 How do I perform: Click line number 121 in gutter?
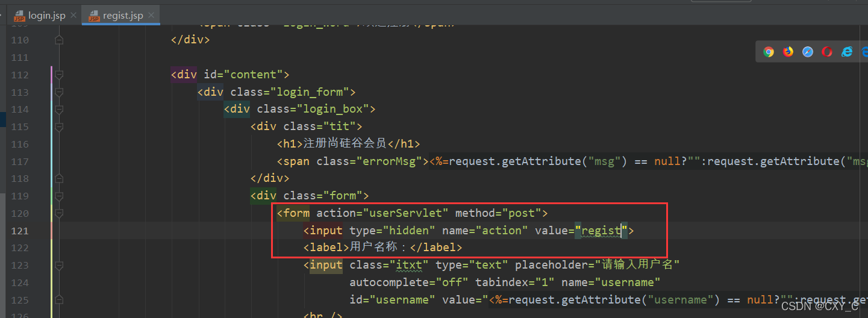(x=20, y=231)
